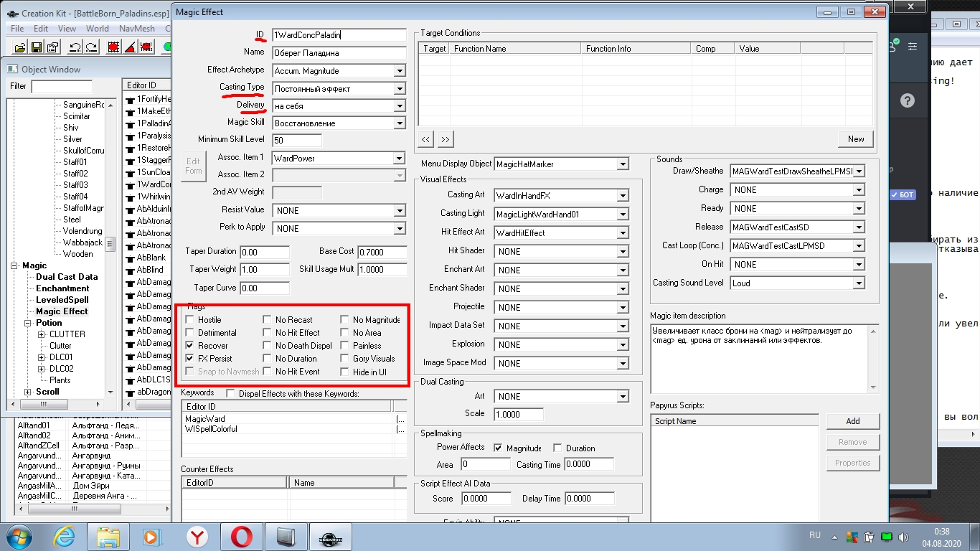Viewport: 980px width, 551px height.
Task: Open the File menu
Action: [17, 29]
